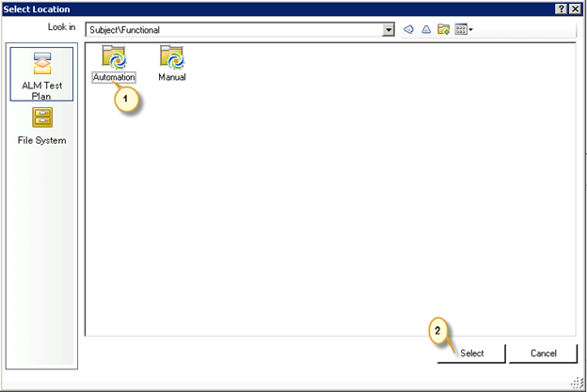
Task: Create a new folder
Action: (x=444, y=29)
